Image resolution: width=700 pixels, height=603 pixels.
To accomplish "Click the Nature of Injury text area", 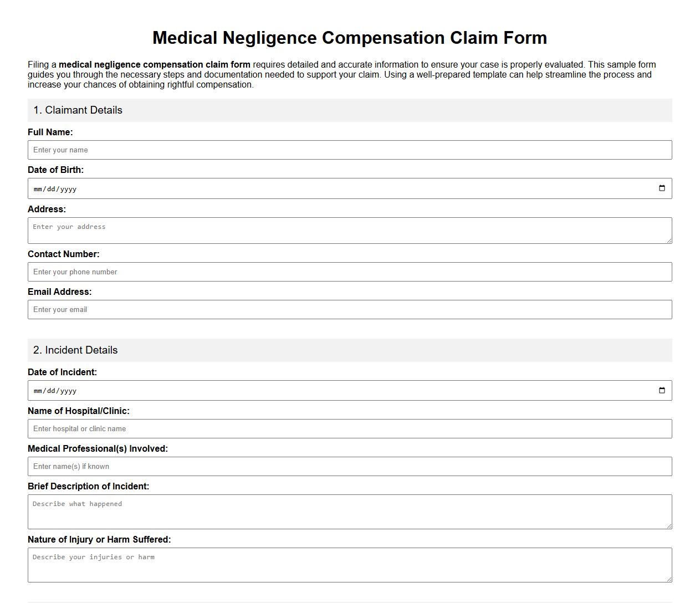I will point(349,564).
